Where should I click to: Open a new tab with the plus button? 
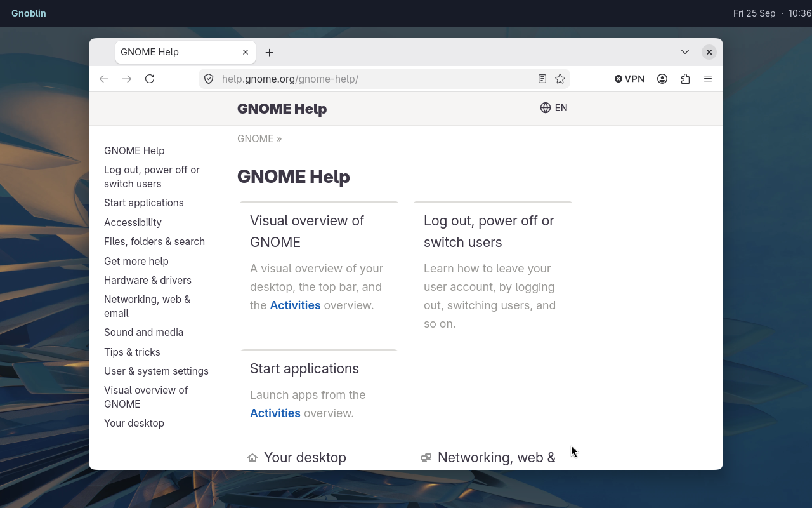coord(269,52)
